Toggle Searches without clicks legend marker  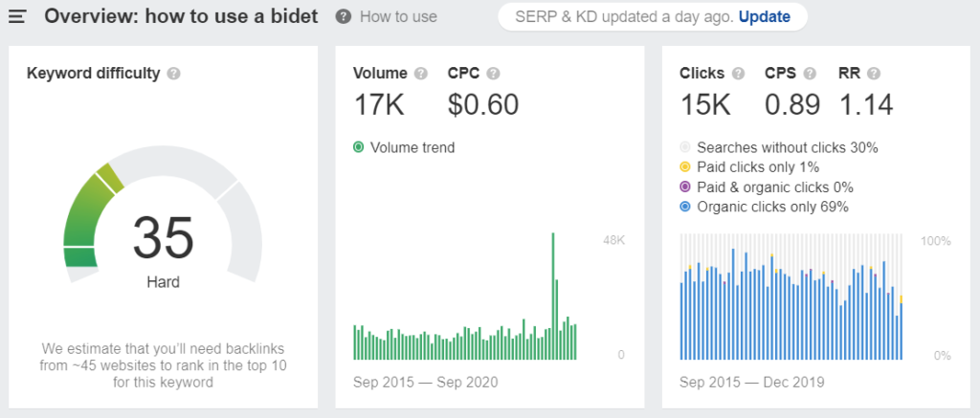click(x=685, y=148)
